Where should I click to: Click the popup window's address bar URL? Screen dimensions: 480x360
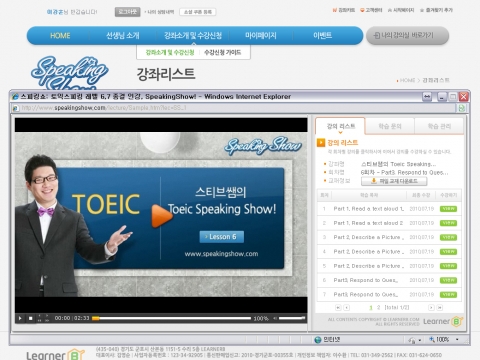[104, 108]
